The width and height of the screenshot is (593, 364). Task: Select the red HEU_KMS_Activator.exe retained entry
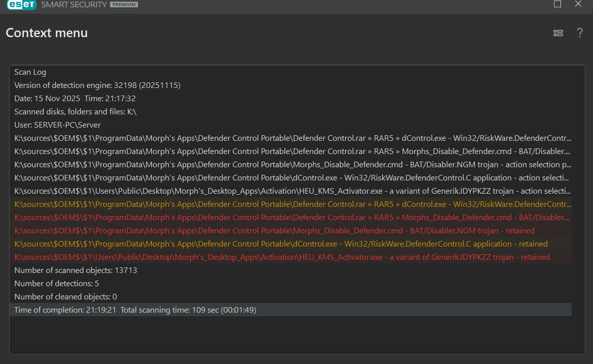[282, 257]
